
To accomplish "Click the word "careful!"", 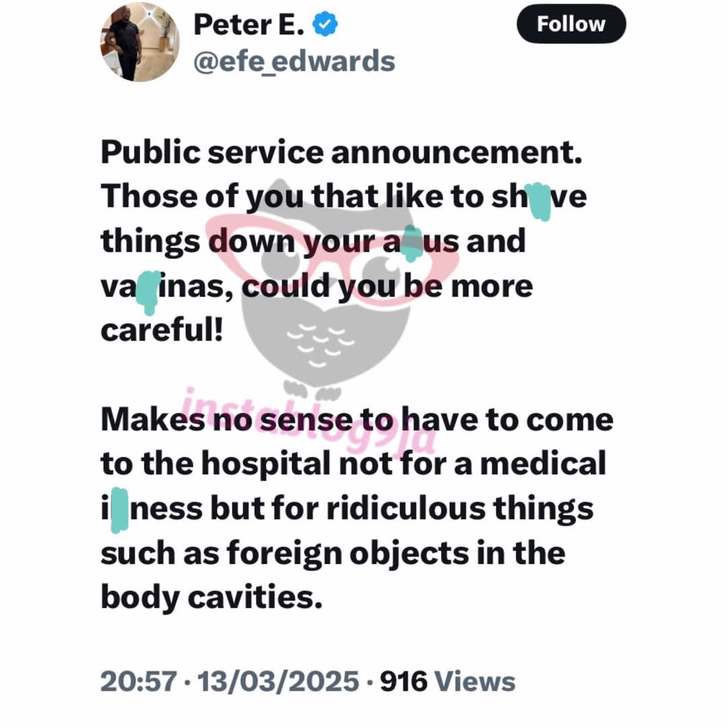I will point(162,330).
